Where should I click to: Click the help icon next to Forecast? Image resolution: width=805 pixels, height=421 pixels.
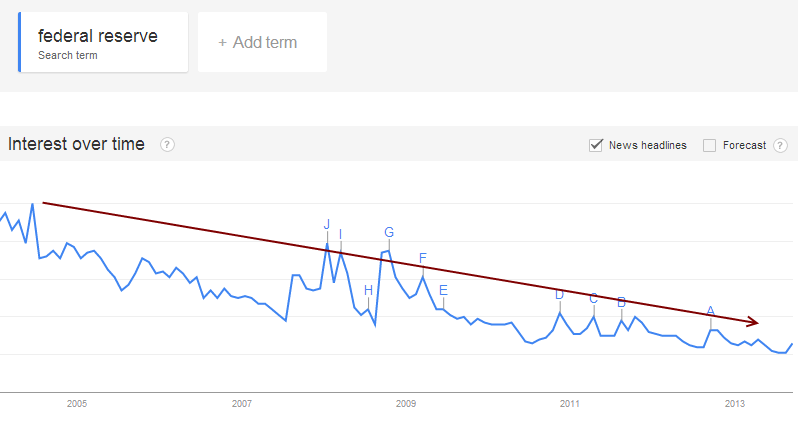[780, 145]
